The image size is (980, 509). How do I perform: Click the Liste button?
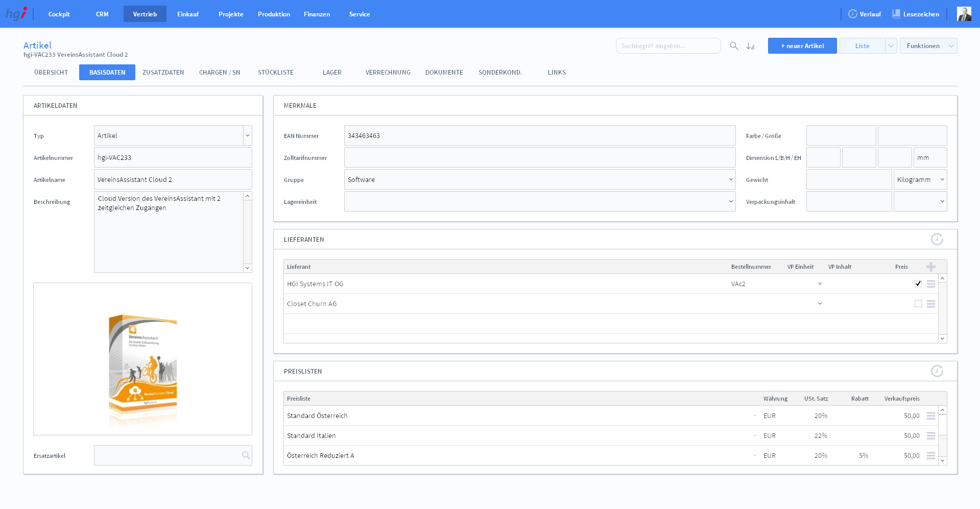point(862,46)
